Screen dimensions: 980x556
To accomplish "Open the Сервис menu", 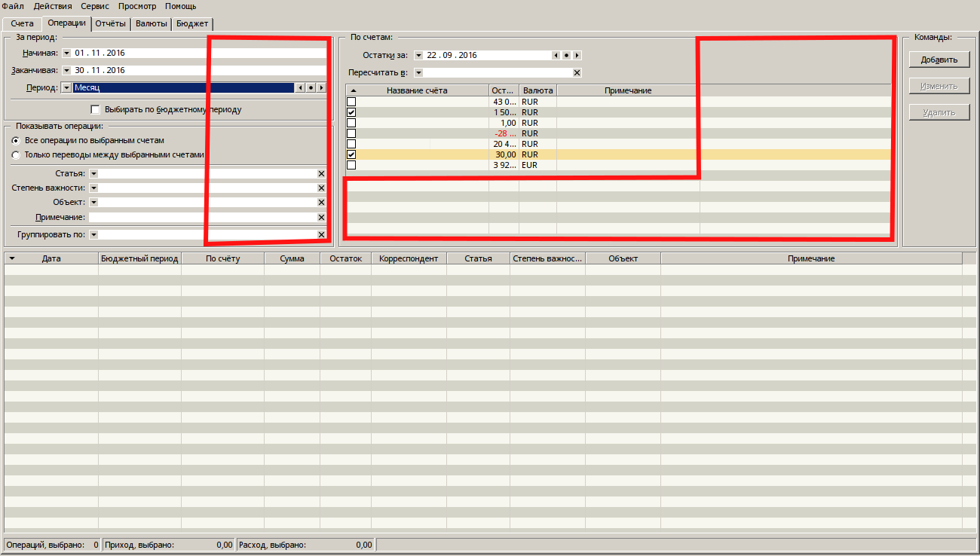I will (x=95, y=6).
